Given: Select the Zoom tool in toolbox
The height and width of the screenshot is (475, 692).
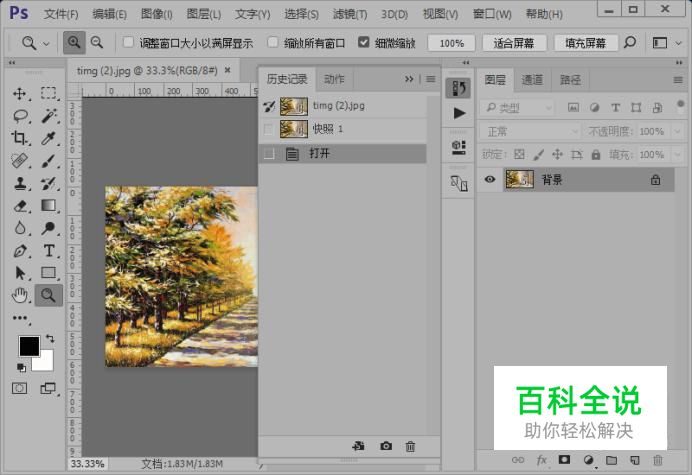Looking at the screenshot, I should (x=48, y=295).
